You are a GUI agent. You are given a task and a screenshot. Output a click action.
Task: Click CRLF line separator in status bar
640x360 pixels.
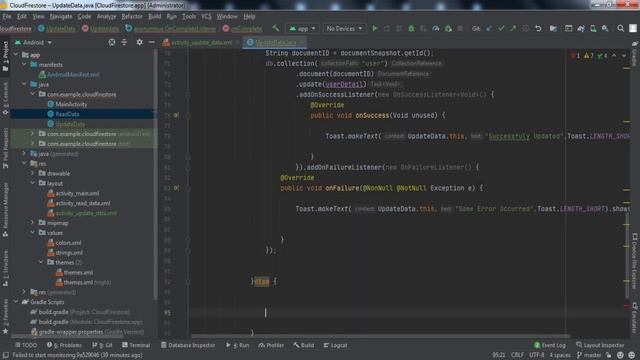pos(517,356)
